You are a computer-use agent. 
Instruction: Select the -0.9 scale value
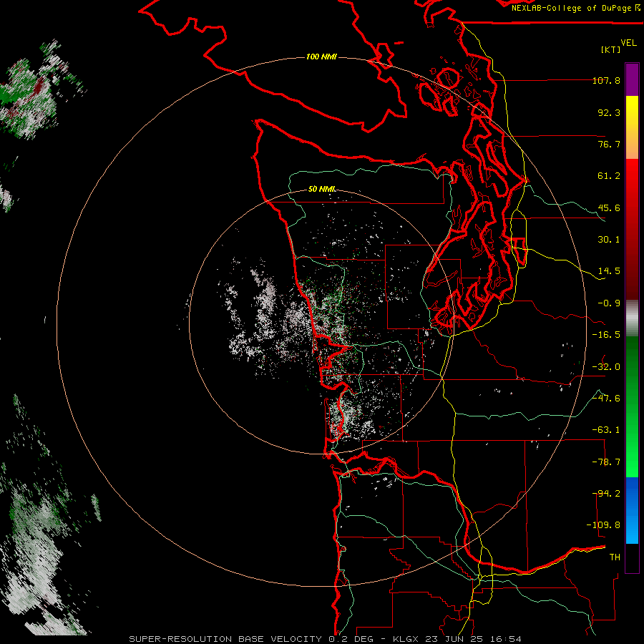coord(609,303)
